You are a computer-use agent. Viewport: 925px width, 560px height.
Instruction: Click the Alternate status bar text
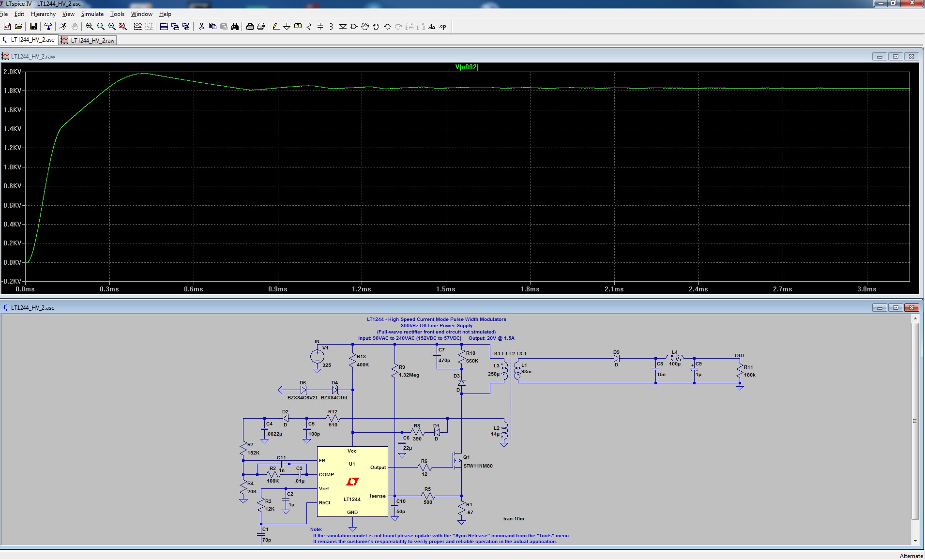pyautogui.click(x=911, y=556)
